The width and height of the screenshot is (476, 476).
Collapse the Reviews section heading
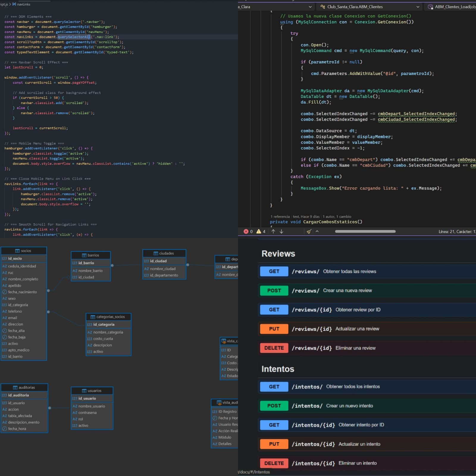pyautogui.click(x=278, y=253)
